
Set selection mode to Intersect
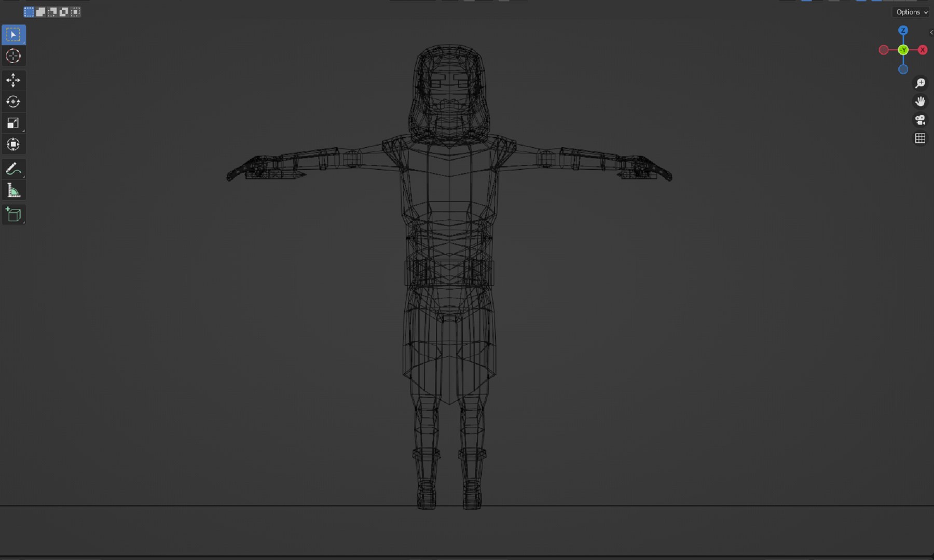(75, 12)
